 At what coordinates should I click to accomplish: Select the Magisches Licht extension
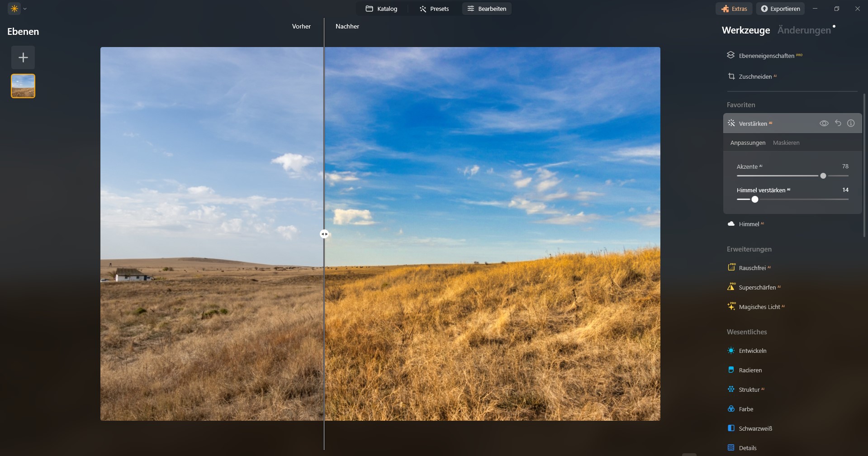(760, 306)
